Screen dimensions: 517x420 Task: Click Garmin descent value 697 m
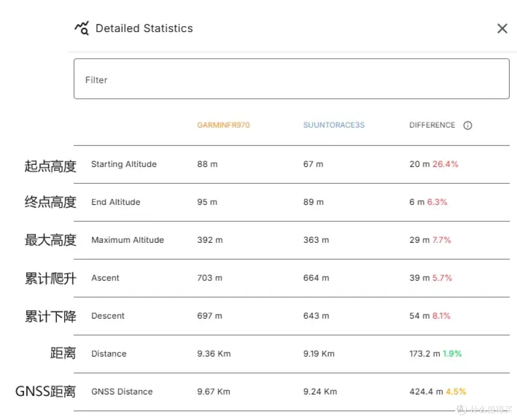point(210,316)
